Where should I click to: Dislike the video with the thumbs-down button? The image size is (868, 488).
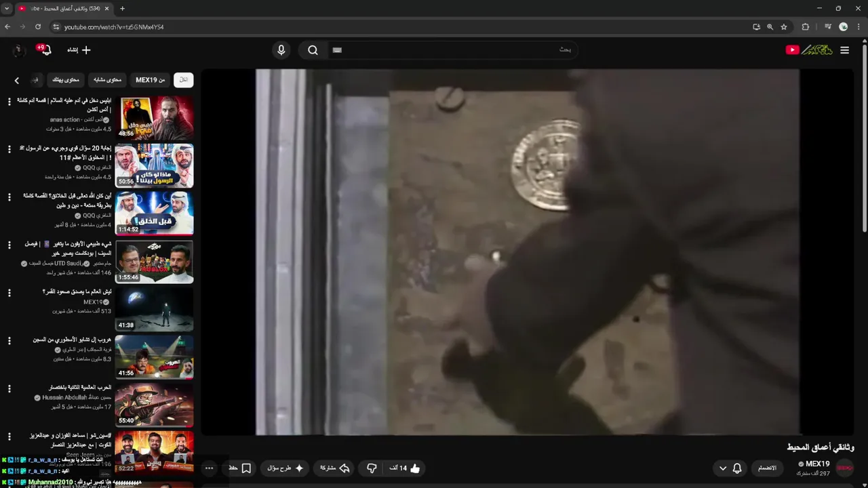coord(372,468)
